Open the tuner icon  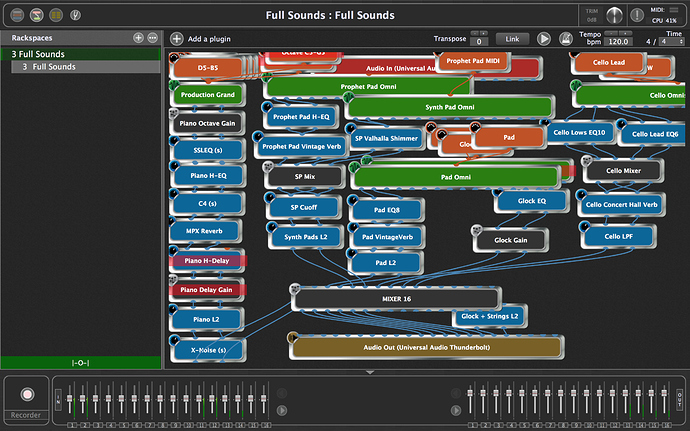75,15
